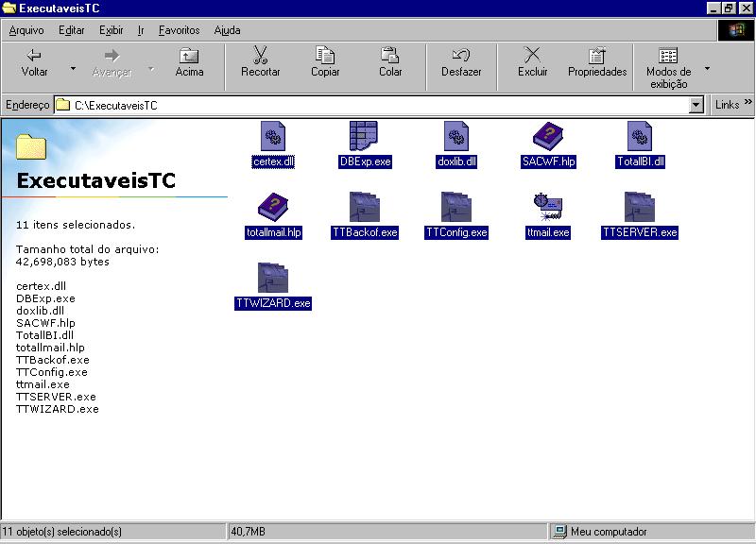Click the Voltar back arrow button
The height and width of the screenshot is (544, 756).
tap(34, 63)
